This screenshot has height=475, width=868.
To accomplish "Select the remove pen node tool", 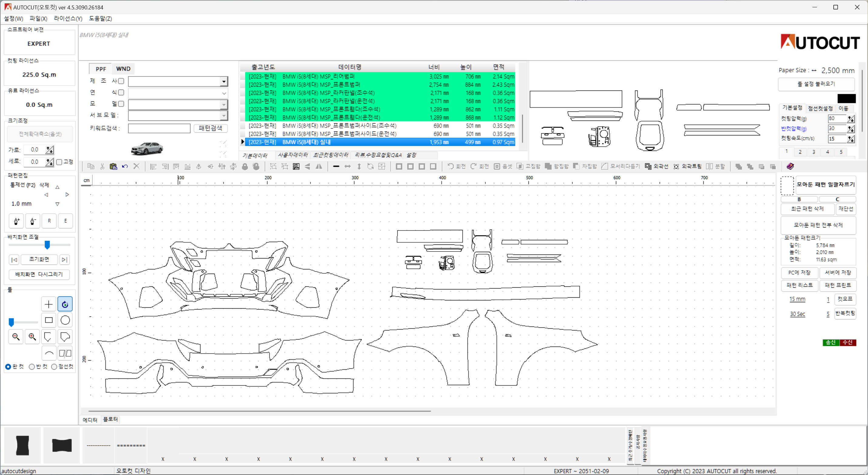I will [33, 221].
